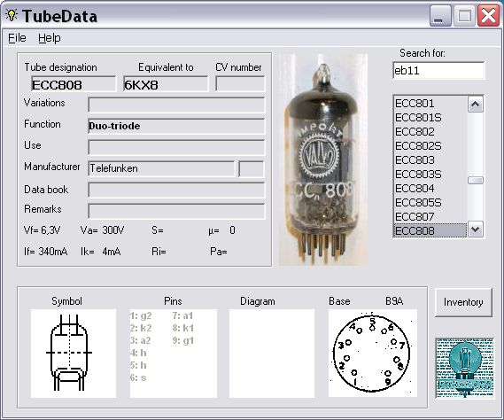
Task: Click the empty Diagram panel
Action: [272, 354]
